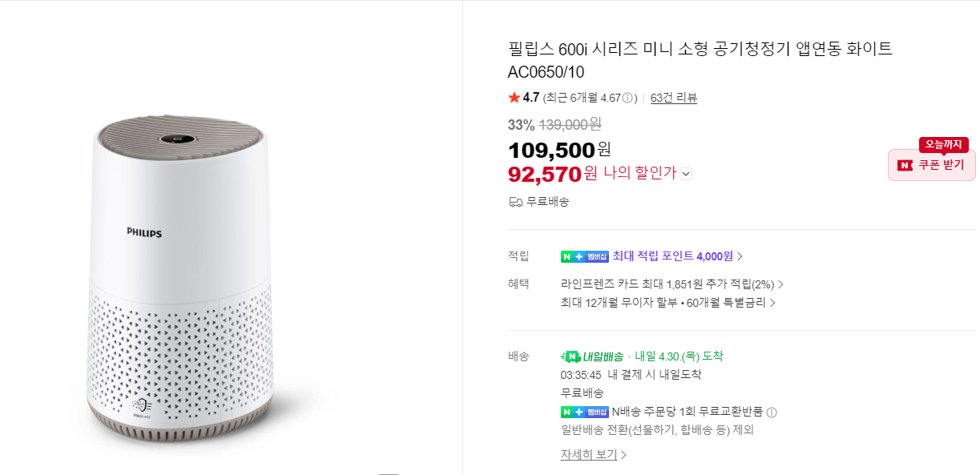This screenshot has width=980, height=475.
Task: Click the red star rating icon
Action: click(514, 98)
